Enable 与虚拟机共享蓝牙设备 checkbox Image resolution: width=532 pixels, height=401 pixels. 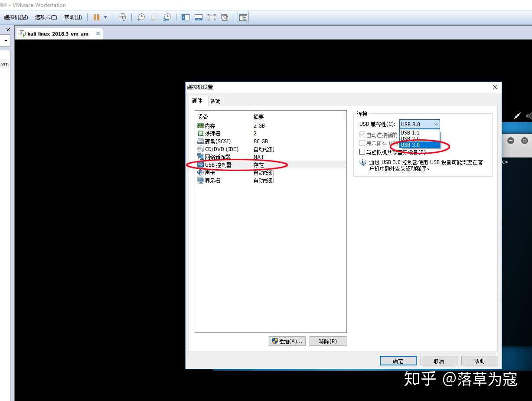(x=362, y=152)
